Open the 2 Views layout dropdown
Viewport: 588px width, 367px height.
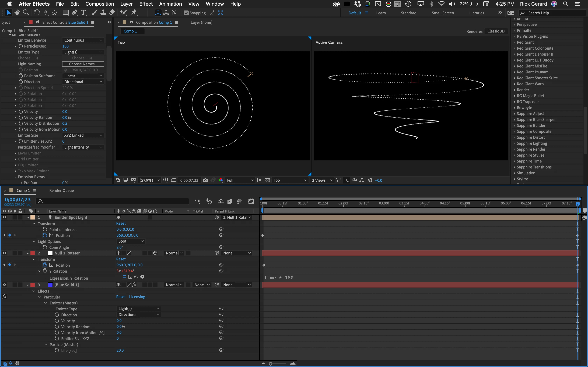(x=322, y=180)
